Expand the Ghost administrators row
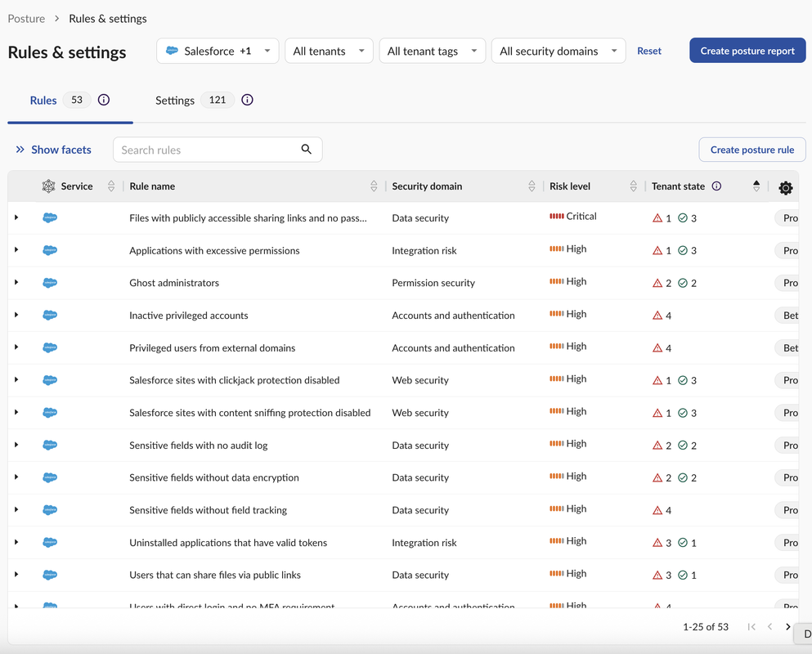Image resolution: width=812 pixels, height=654 pixels. (x=16, y=283)
